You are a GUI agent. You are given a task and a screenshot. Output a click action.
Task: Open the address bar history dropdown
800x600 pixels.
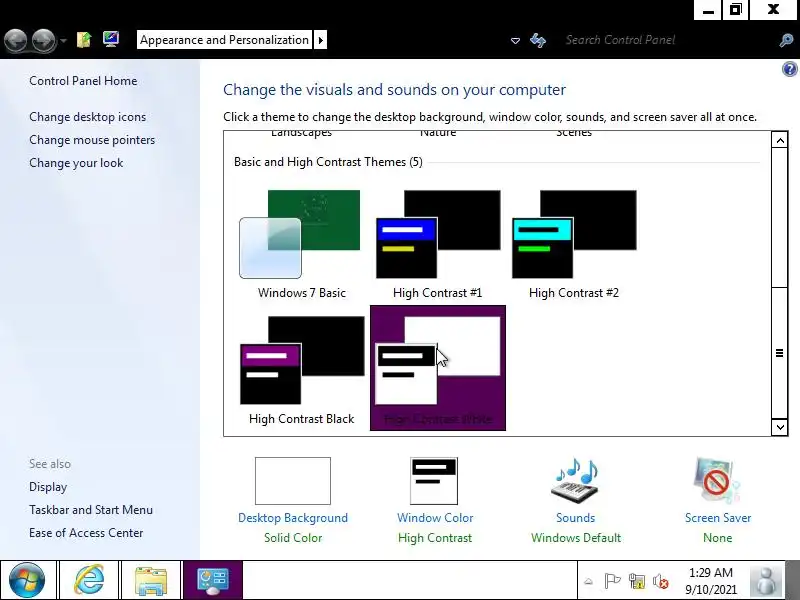(515, 40)
